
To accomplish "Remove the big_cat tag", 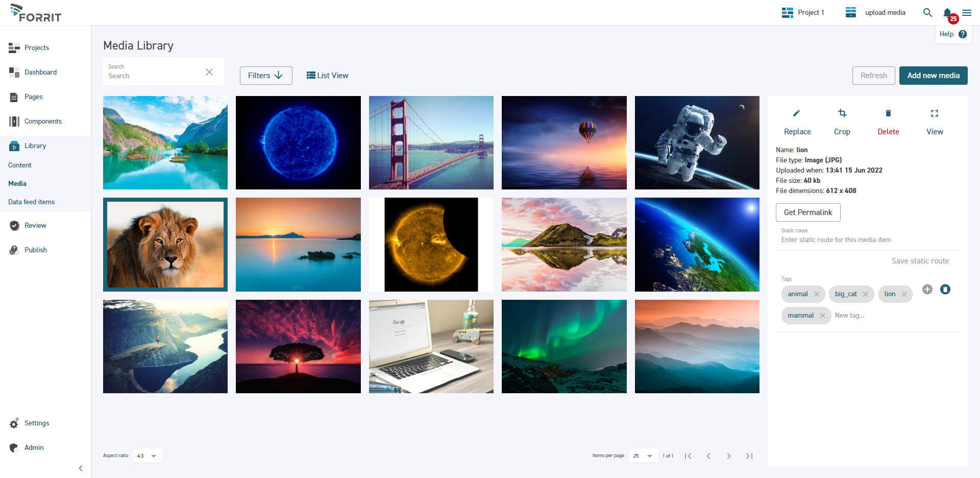I will (865, 294).
